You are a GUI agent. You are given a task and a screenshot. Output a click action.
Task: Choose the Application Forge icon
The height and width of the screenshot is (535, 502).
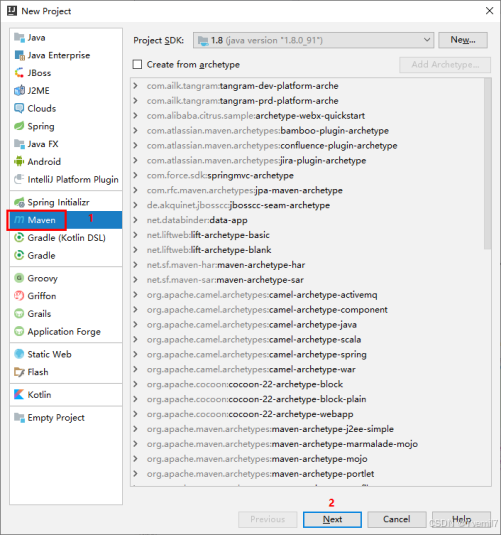pyautogui.click(x=19, y=331)
